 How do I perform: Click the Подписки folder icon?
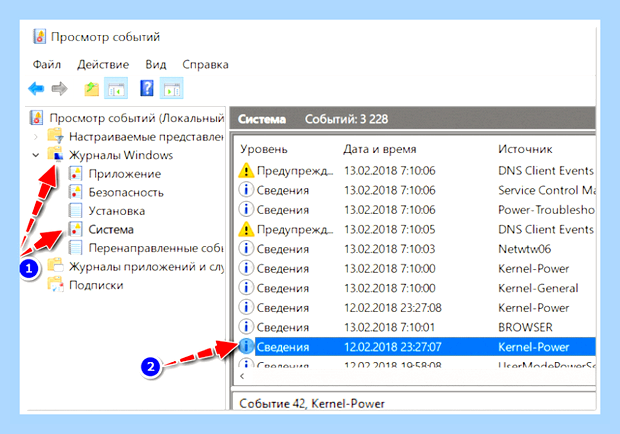pyautogui.click(x=55, y=285)
